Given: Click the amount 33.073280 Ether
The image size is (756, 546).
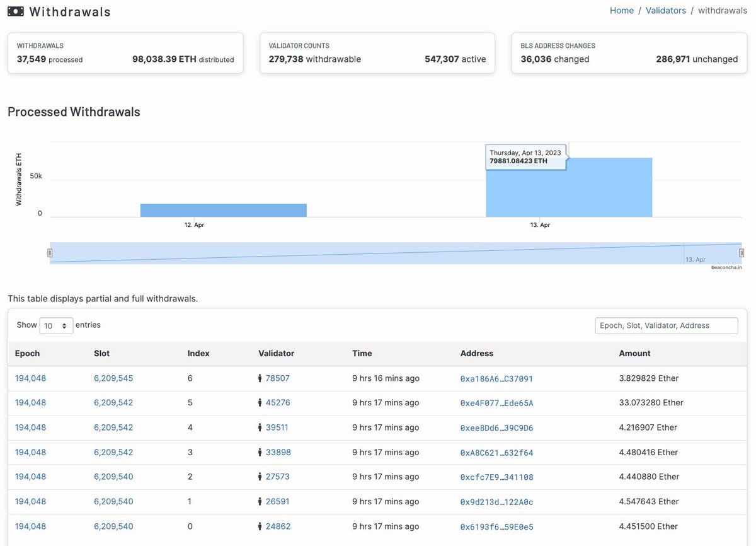Looking at the screenshot, I should pos(651,402).
